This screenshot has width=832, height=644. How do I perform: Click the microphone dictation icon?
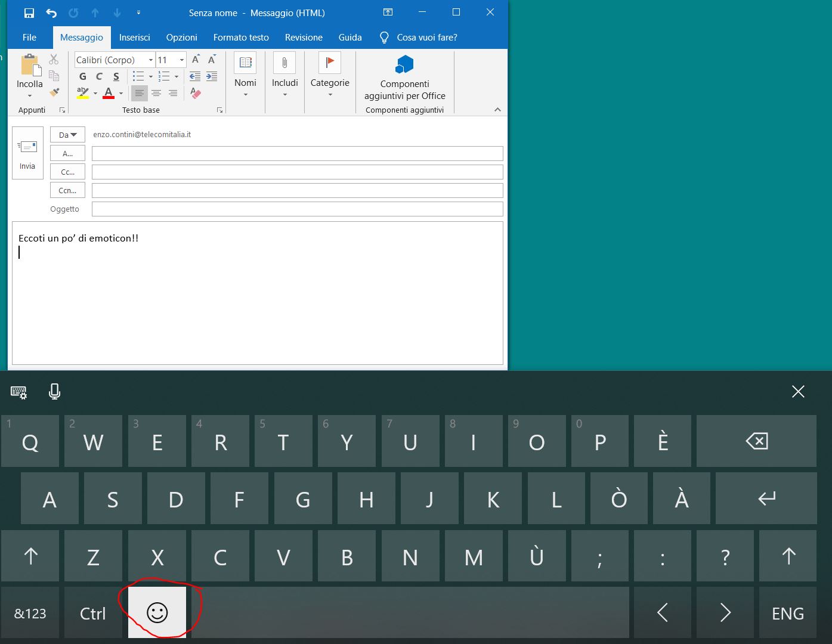pyautogui.click(x=54, y=392)
